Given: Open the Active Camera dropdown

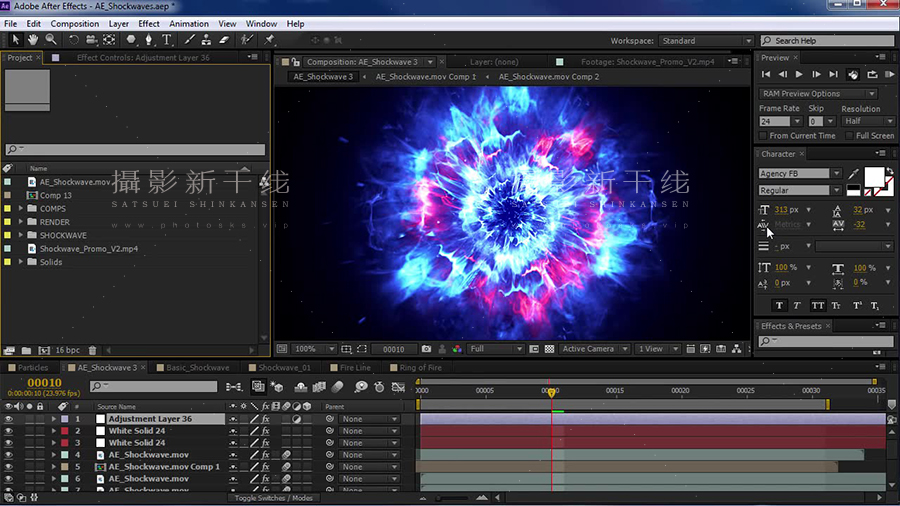Looking at the screenshot, I should 594,349.
